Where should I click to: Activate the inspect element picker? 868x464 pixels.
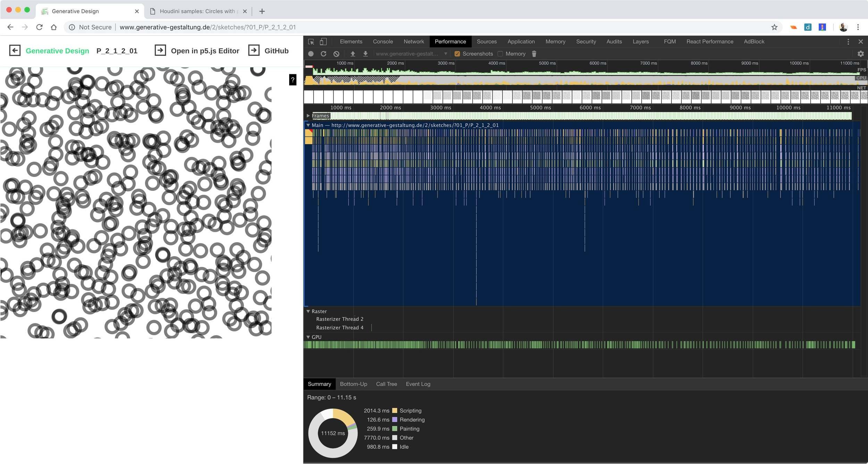click(311, 42)
